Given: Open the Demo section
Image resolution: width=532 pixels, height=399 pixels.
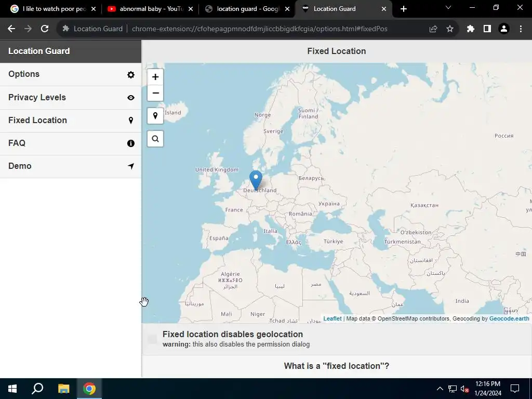Looking at the screenshot, I should [71, 166].
